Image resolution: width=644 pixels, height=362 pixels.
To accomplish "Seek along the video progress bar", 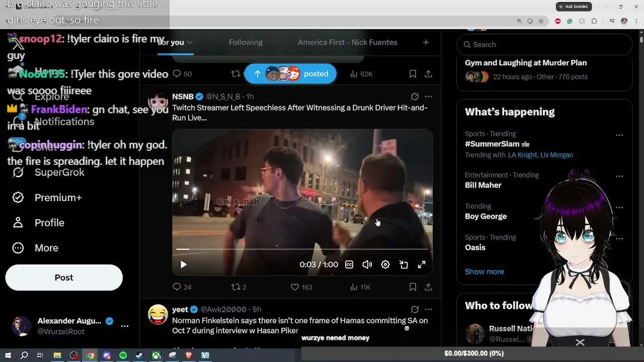I will (x=302, y=249).
